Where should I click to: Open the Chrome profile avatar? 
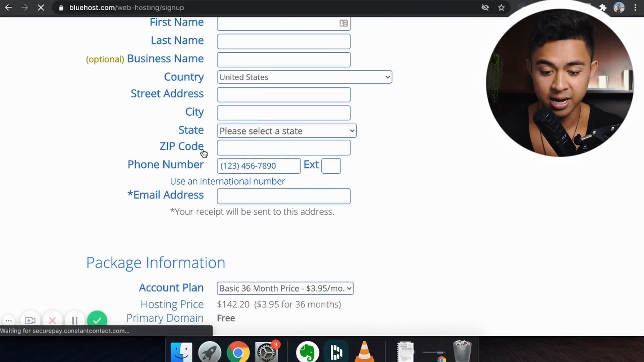point(619,7)
